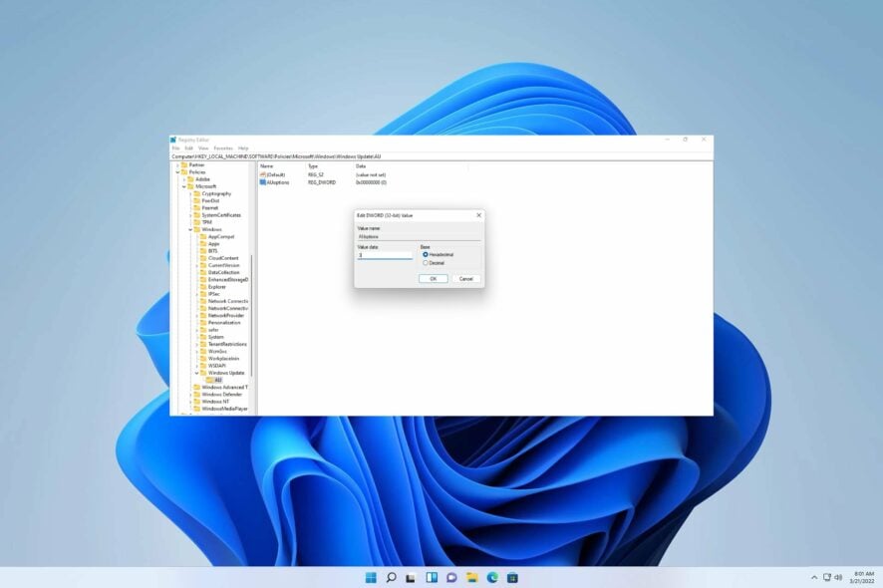Select the BITS key
The image size is (883, 588).
(x=213, y=251)
